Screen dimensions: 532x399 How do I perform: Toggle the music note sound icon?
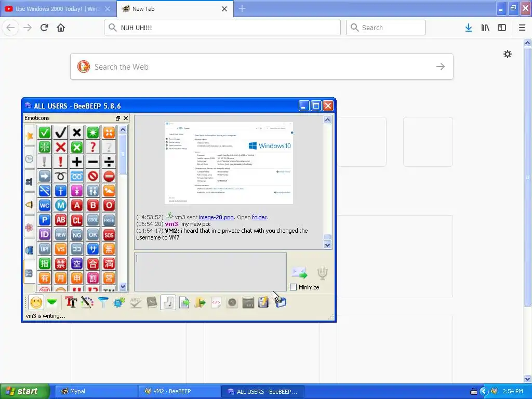[x=168, y=302]
